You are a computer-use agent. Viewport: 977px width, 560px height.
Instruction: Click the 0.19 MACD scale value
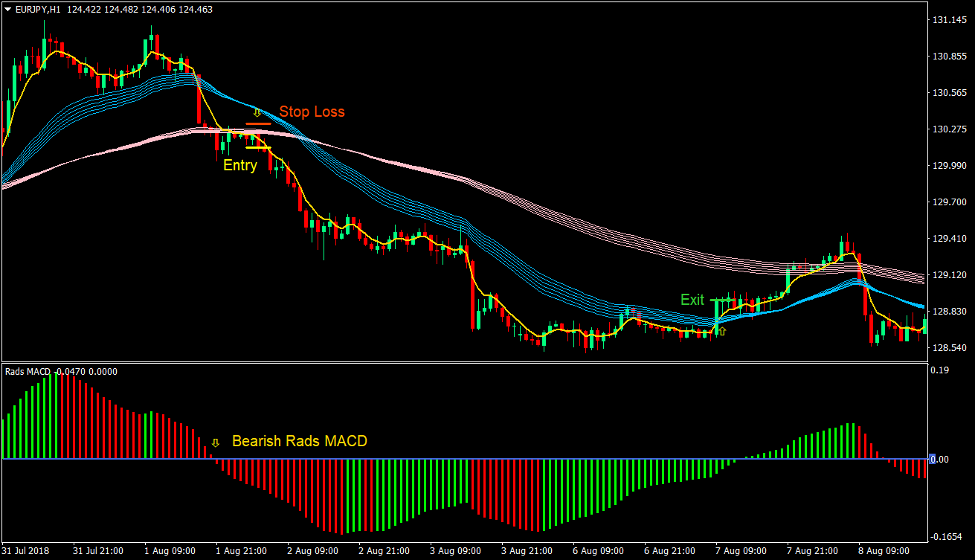(x=939, y=370)
